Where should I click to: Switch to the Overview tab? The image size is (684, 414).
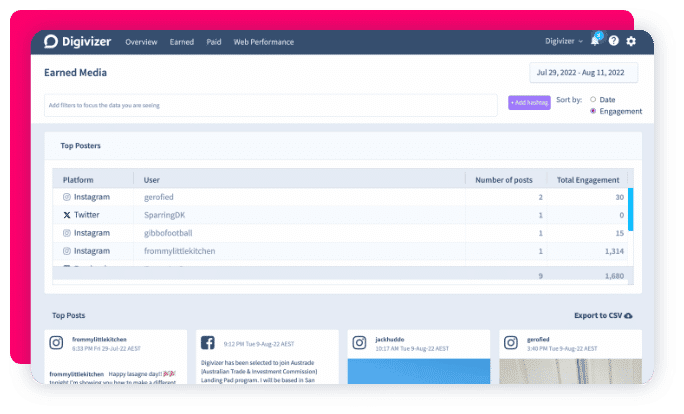(x=141, y=42)
